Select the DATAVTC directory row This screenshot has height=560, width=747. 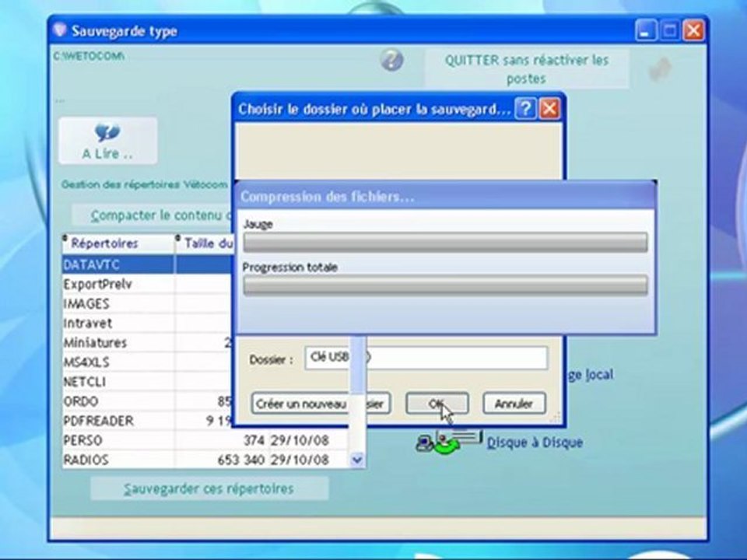click(147, 264)
